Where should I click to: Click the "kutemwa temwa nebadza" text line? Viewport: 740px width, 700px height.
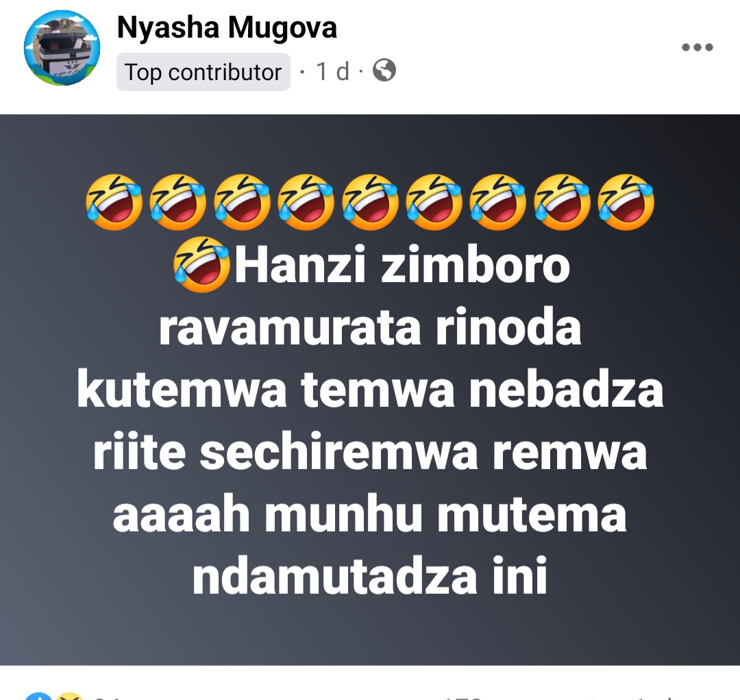(x=371, y=390)
